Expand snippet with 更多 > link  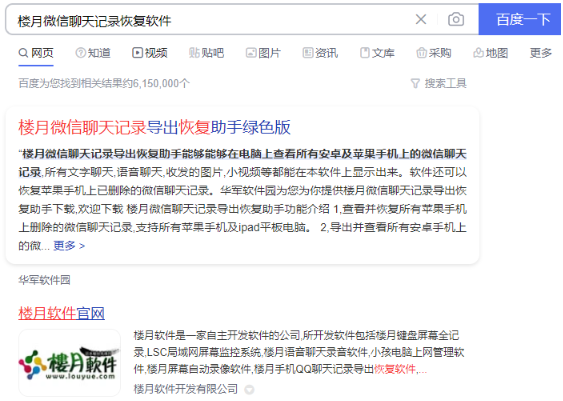(69, 246)
